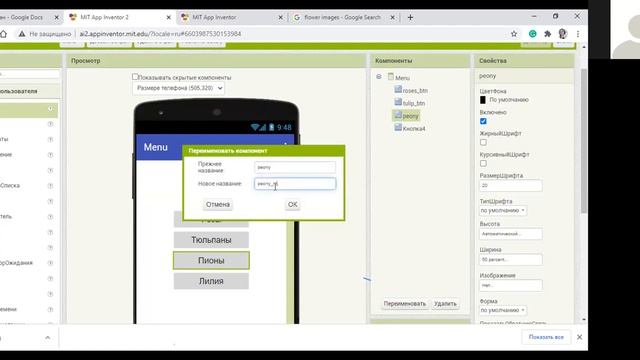640x360 pixels.
Task: Close the flower images Google Search tab
Action: click(392, 17)
